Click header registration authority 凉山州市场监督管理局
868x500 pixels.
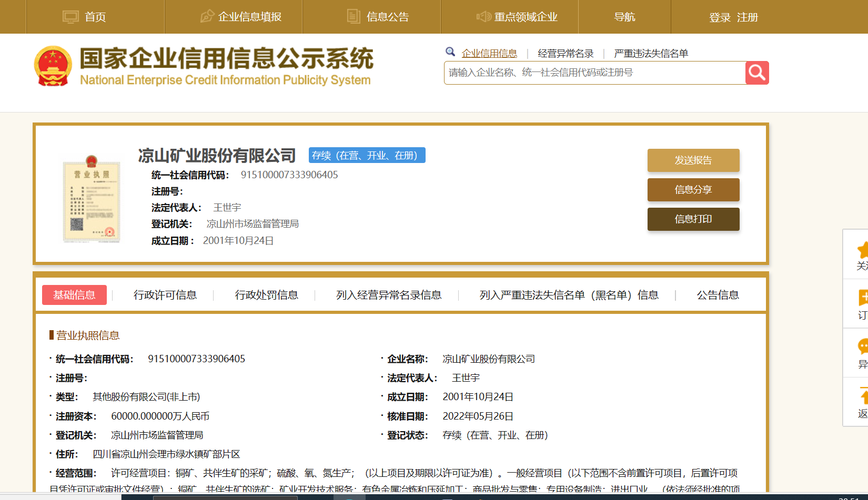pos(253,223)
